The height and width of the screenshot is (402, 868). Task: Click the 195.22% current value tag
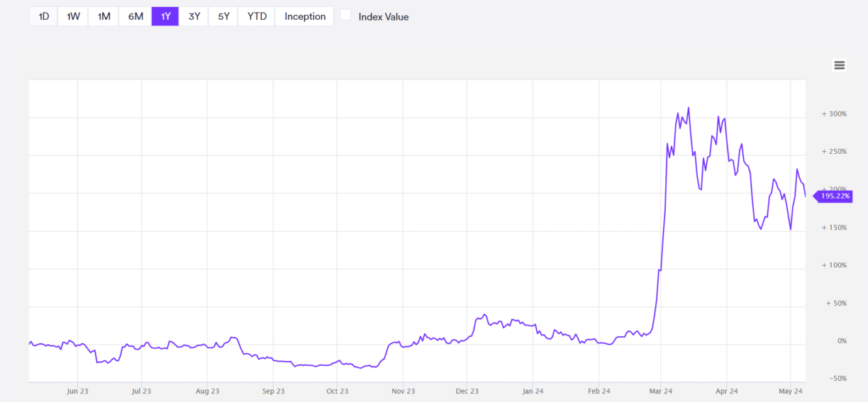click(833, 196)
